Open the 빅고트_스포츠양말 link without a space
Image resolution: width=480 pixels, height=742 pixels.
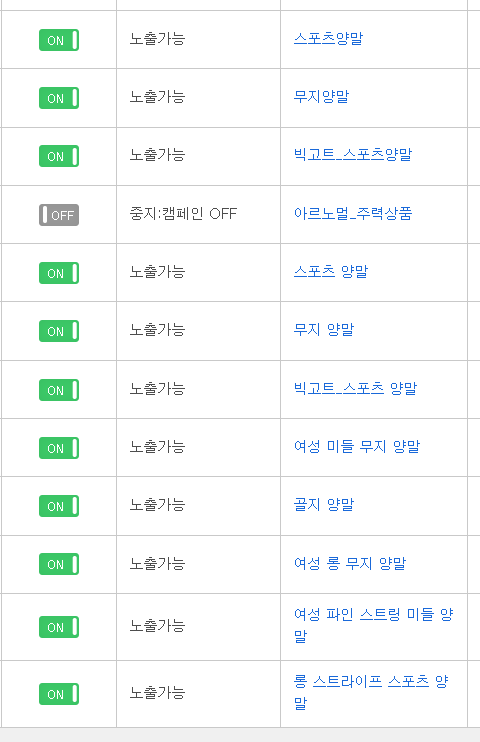353,154
